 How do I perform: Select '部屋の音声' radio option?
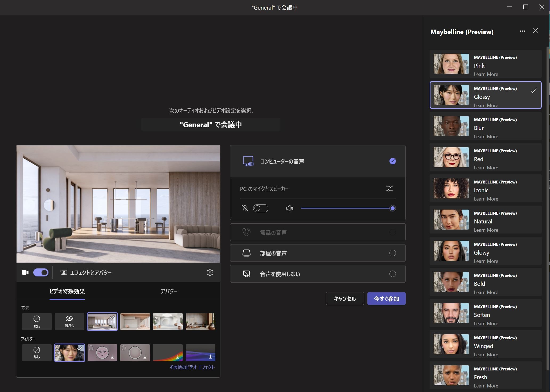coord(392,253)
